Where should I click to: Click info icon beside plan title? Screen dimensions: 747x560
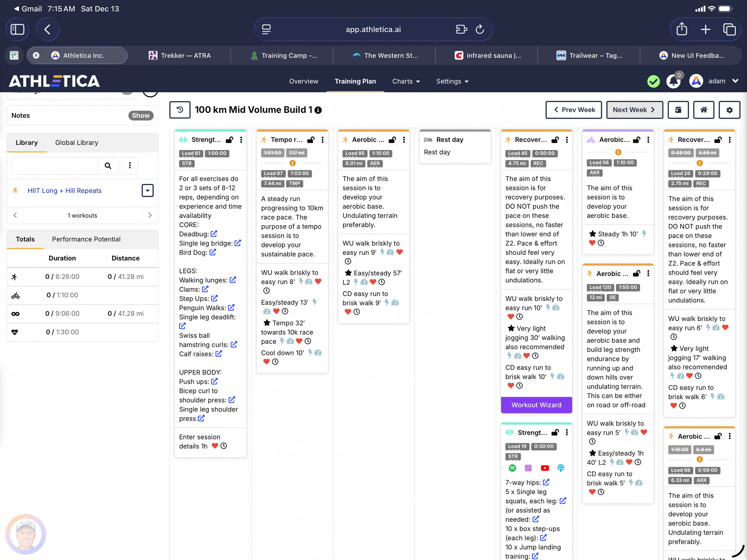click(318, 110)
